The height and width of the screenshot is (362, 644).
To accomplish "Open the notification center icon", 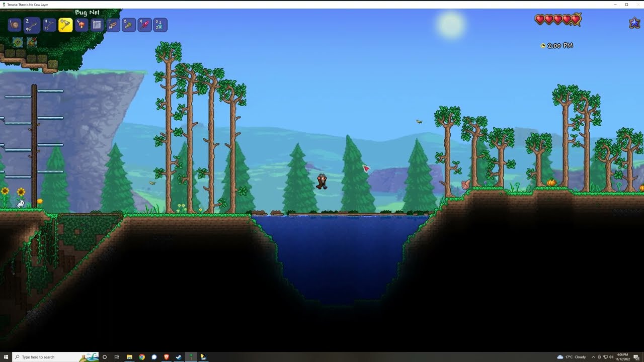I will [636, 357].
